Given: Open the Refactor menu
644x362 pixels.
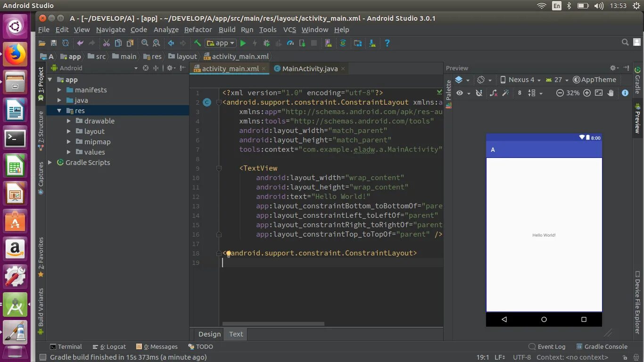Looking at the screenshot, I should [x=198, y=29].
